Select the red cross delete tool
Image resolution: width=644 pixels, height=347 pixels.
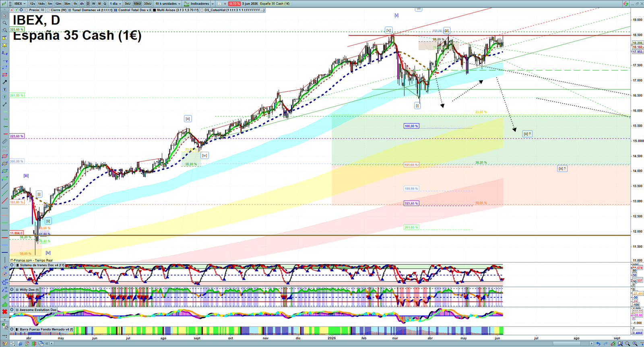click(x=5, y=312)
